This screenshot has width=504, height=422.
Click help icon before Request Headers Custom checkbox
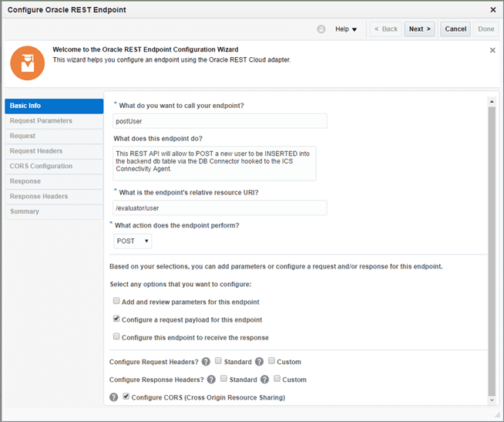pos(260,362)
